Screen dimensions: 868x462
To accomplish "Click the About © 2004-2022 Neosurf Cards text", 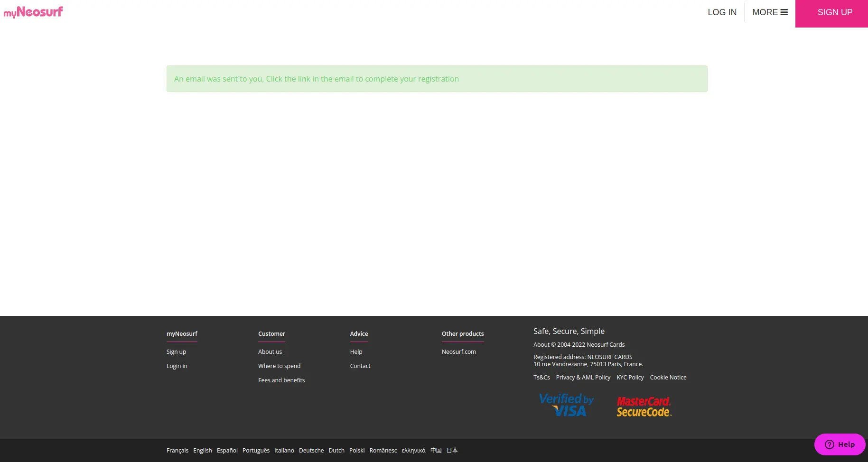I will point(579,345).
